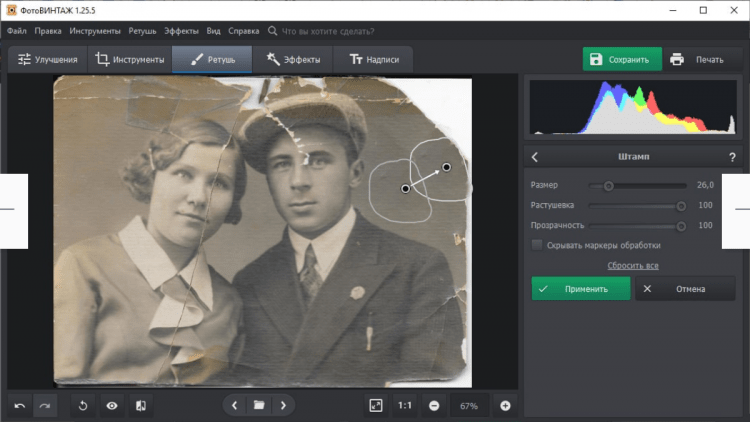Viewport: 750px width, 422px height.
Task: Click the stamp destination marker dot
Action: (x=446, y=167)
